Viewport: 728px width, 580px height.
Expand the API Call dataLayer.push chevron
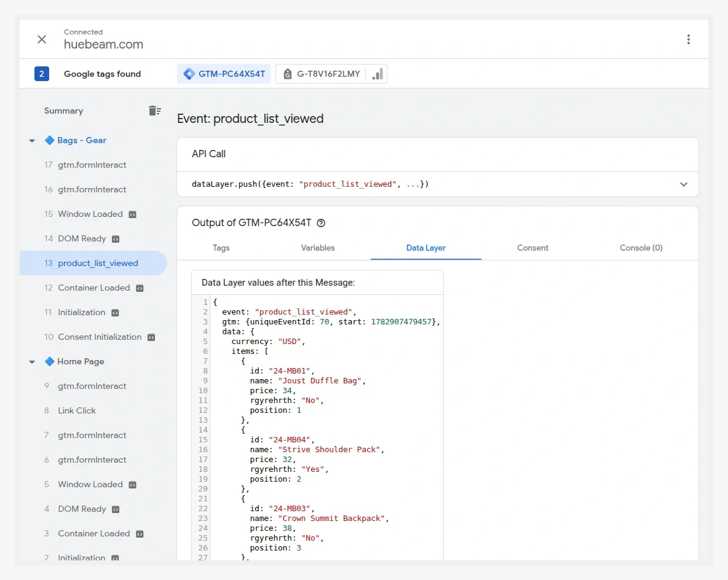click(684, 184)
